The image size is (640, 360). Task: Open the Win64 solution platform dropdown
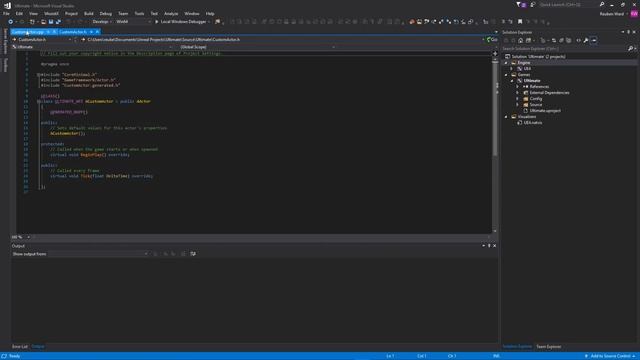point(133,22)
